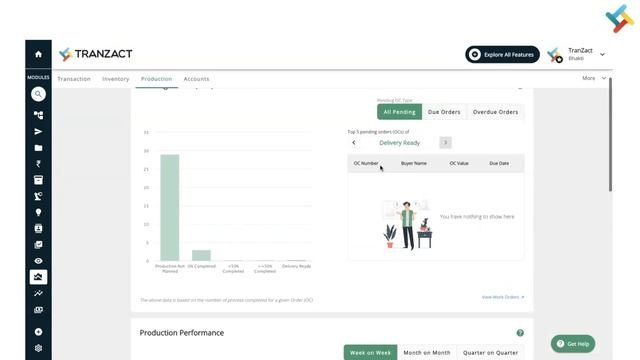Open the cash money module icon
Screen dimensions: 640x360
point(38,310)
